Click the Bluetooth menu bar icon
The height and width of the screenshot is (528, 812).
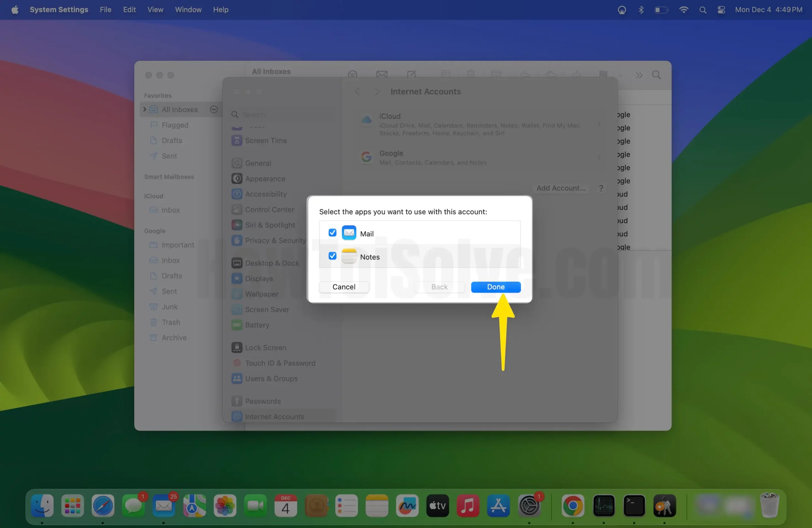(641, 10)
